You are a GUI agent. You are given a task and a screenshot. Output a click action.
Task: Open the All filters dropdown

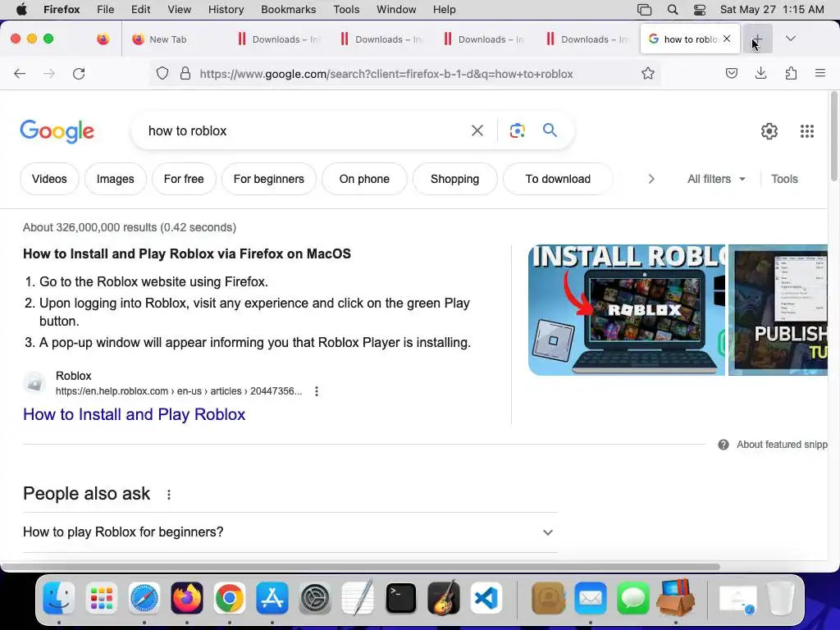point(716,179)
